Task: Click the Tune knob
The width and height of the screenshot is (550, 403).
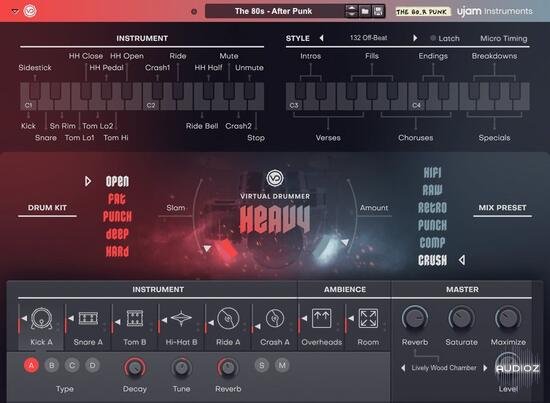Action: tap(181, 368)
